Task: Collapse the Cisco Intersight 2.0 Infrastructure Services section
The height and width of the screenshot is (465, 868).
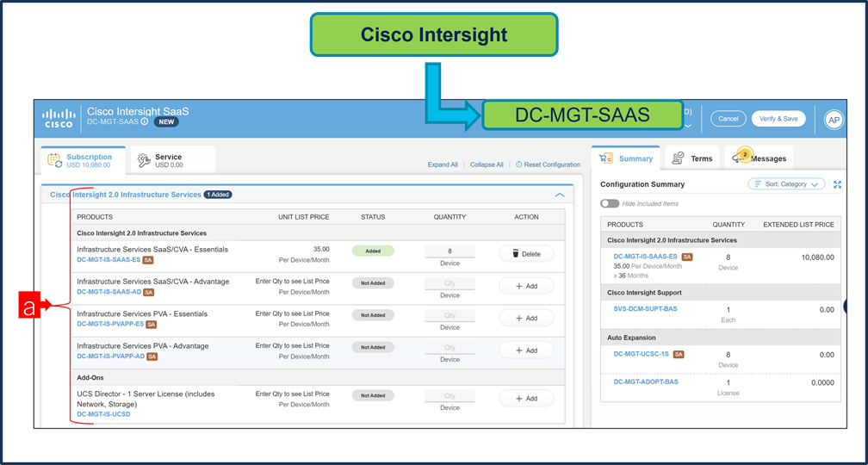Action: tap(560, 195)
